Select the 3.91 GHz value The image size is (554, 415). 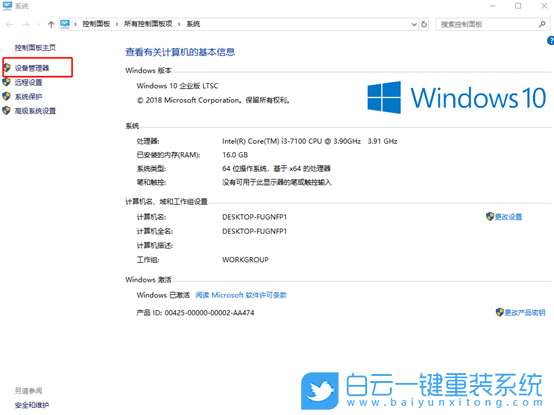coord(382,141)
